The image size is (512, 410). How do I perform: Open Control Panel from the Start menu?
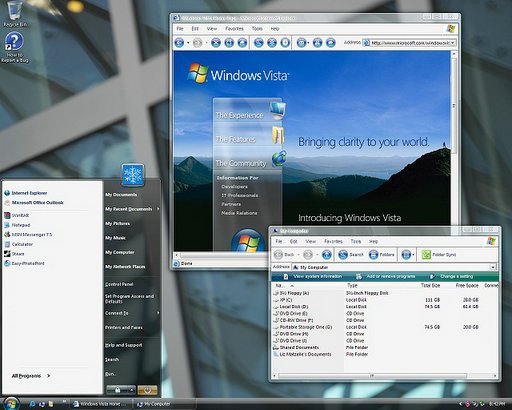[x=119, y=284]
